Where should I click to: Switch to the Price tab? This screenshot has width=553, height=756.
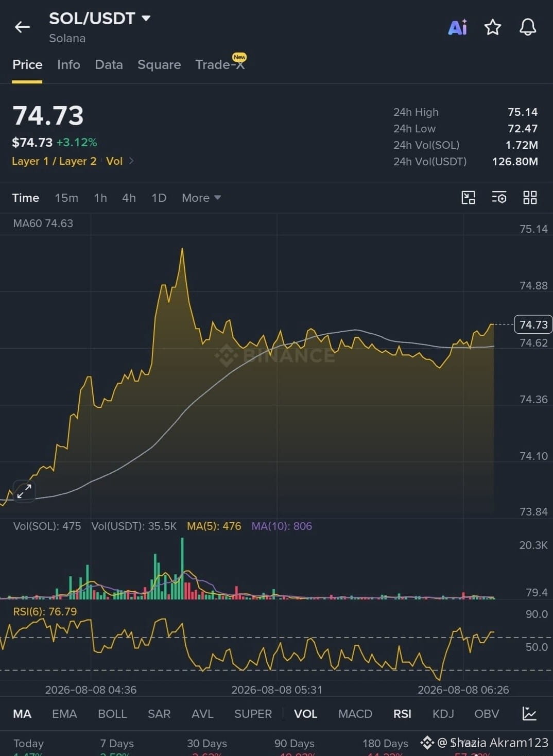tap(27, 64)
